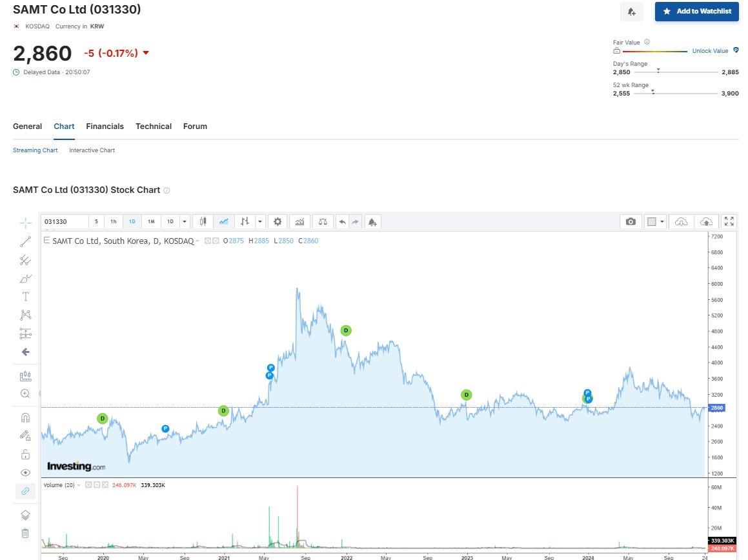Select the crosshair cursor tool

(x=25, y=223)
